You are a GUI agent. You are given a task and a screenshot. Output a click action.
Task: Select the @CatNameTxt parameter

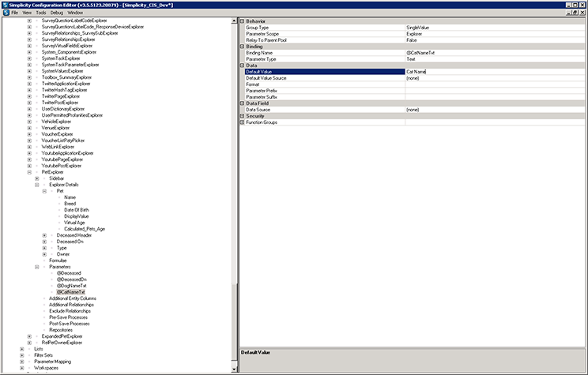(x=71, y=292)
